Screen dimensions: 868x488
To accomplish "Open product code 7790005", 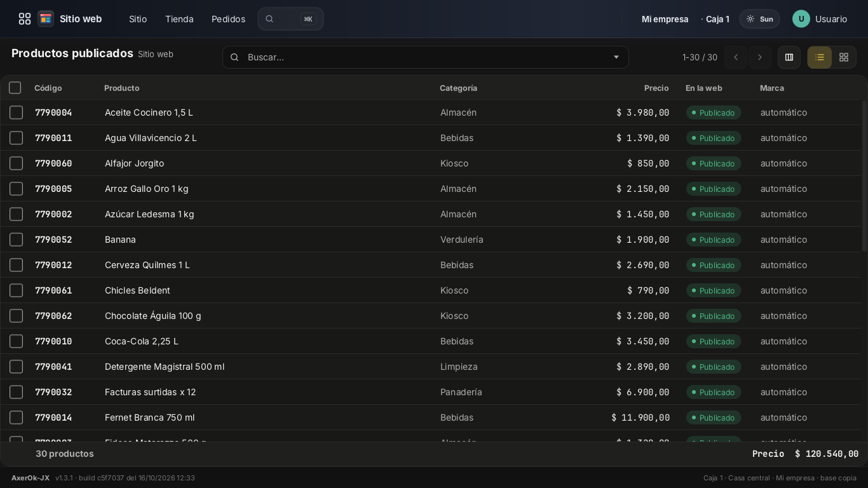I will (53, 189).
